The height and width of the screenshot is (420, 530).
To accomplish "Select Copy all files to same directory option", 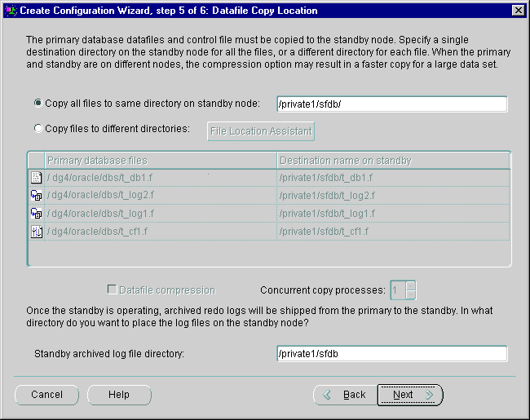I will pos(38,103).
